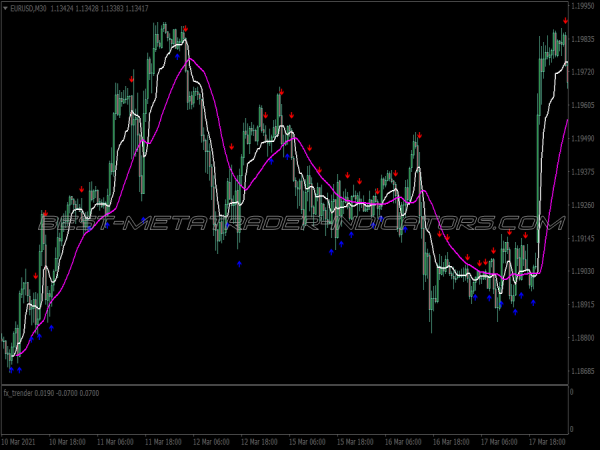The width and height of the screenshot is (600, 450).
Task: Click time axis label 10 Mar 18:00
Action: pyautogui.click(x=67, y=442)
